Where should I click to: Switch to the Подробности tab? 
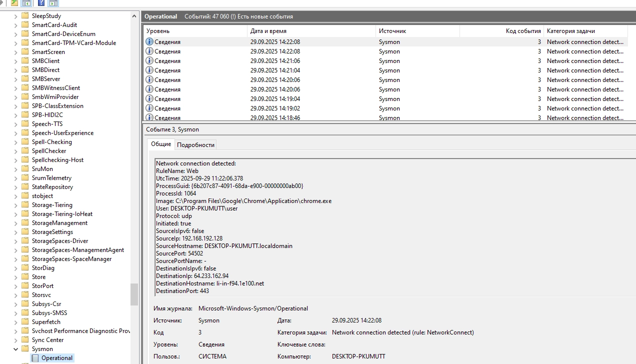pyautogui.click(x=195, y=145)
